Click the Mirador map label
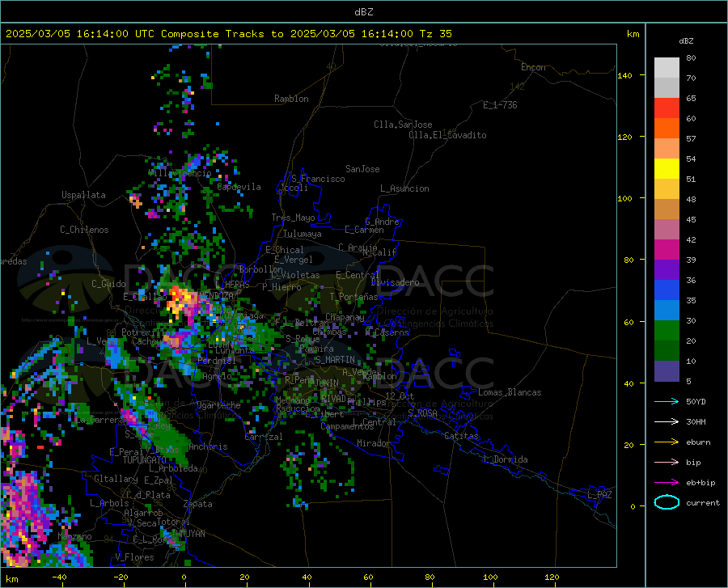The height and width of the screenshot is (588, 728). pos(373,443)
